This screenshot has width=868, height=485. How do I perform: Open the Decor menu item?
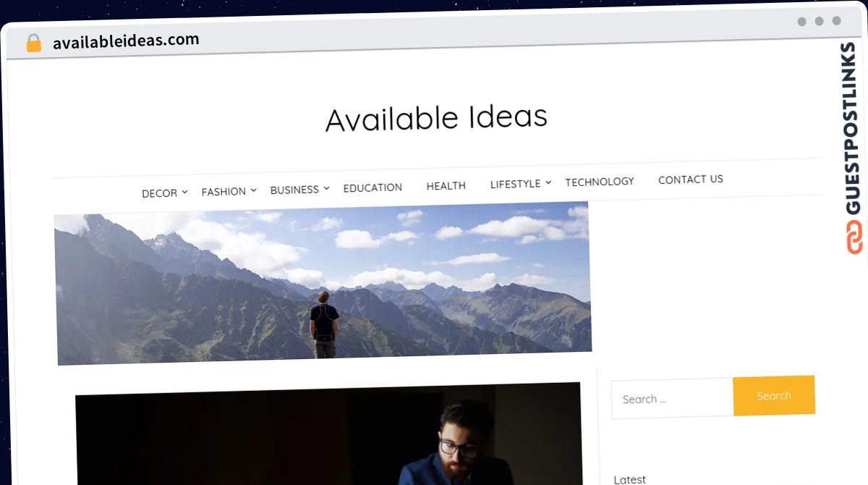(159, 193)
